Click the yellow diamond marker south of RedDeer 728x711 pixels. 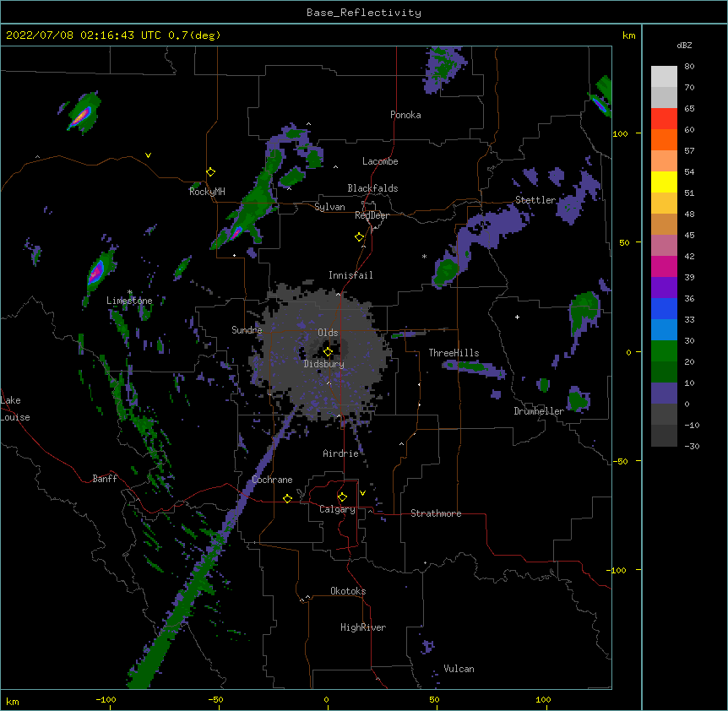point(359,237)
